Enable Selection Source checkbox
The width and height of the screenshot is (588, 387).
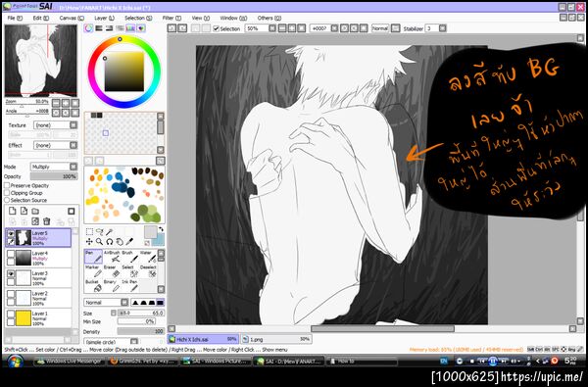pyautogui.click(x=7, y=200)
